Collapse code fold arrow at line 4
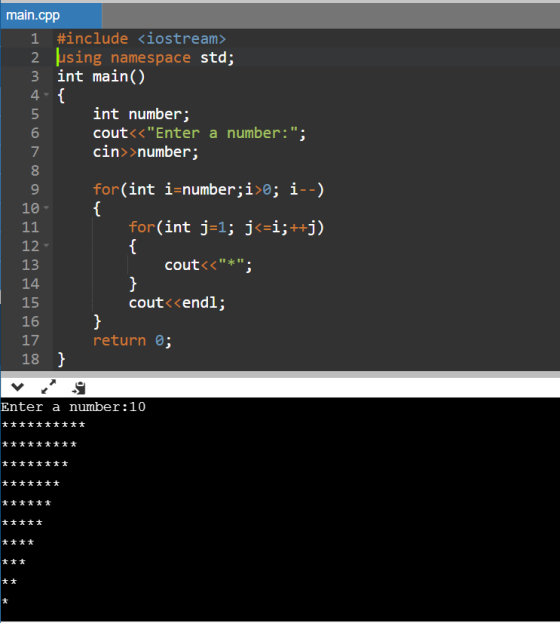Viewport: 560px width, 623px height. tap(47, 95)
